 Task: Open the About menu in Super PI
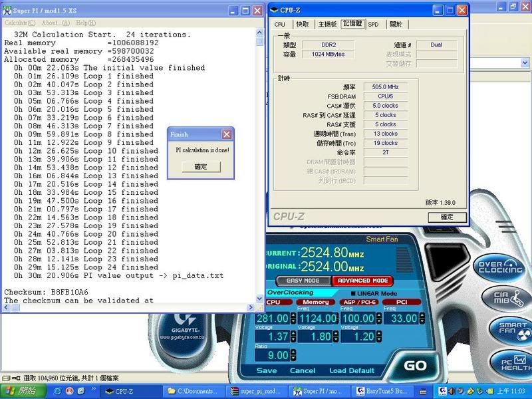56,23
